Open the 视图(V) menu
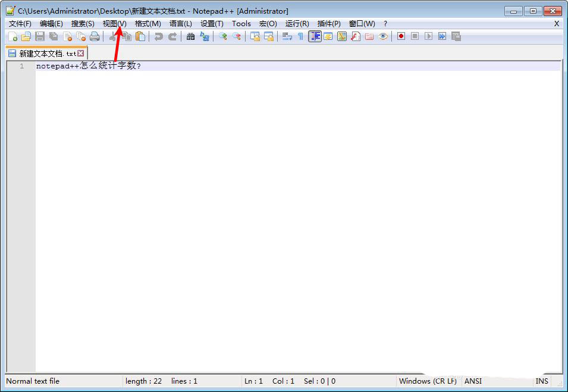Viewport: 568px width, 392px height. (x=114, y=23)
